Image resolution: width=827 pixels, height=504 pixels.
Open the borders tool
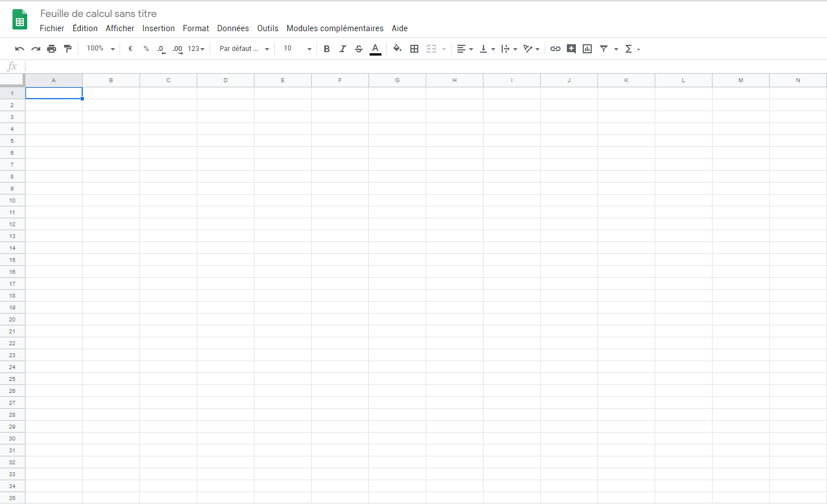point(414,49)
